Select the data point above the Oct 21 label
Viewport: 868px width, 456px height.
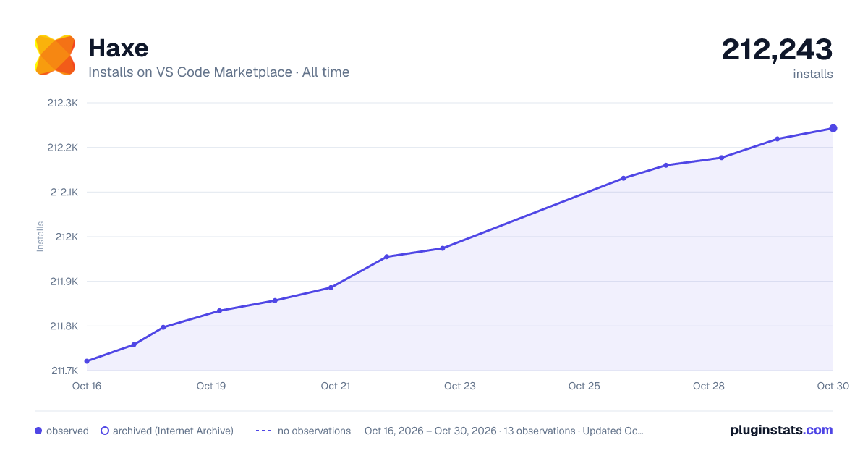point(331,287)
